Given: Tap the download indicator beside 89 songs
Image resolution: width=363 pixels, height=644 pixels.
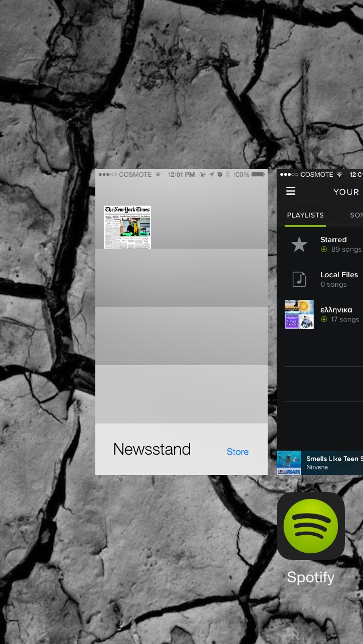Looking at the screenshot, I should point(324,249).
